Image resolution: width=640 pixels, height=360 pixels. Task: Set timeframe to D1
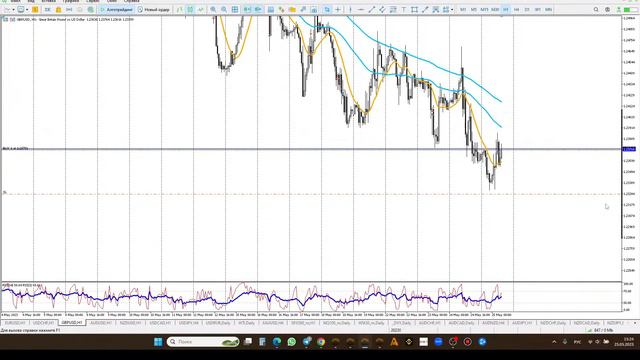tap(527, 9)
